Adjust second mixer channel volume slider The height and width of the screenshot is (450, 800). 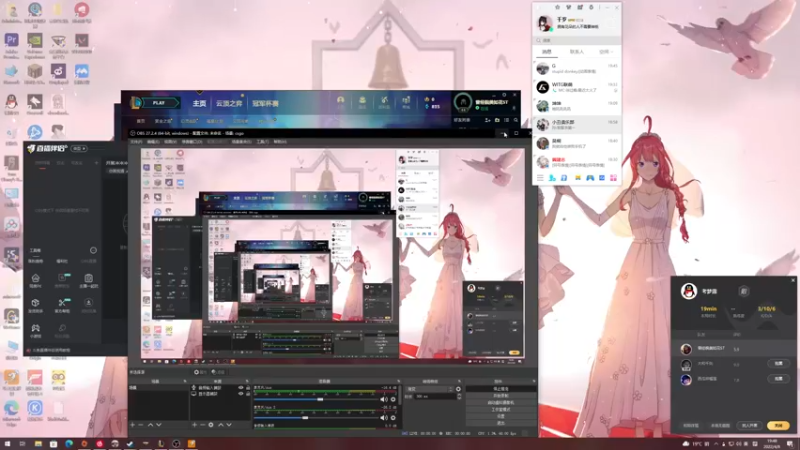pos(305,418)
